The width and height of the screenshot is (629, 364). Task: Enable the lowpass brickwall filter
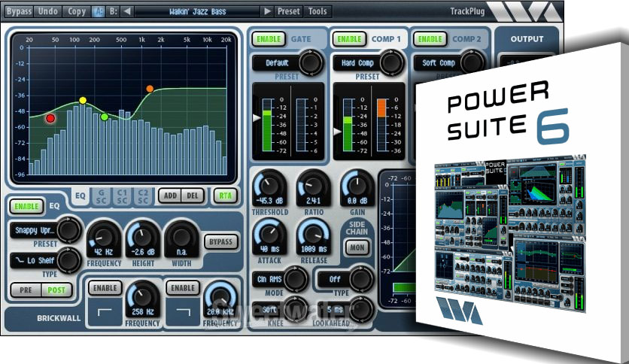click(183, 288)
